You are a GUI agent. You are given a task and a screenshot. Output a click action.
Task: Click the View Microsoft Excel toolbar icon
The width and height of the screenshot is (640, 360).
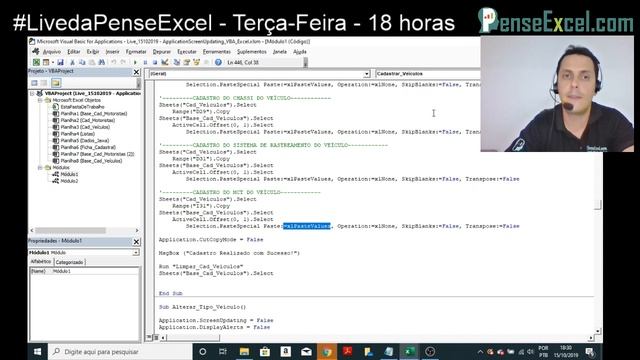click(36, 62)
